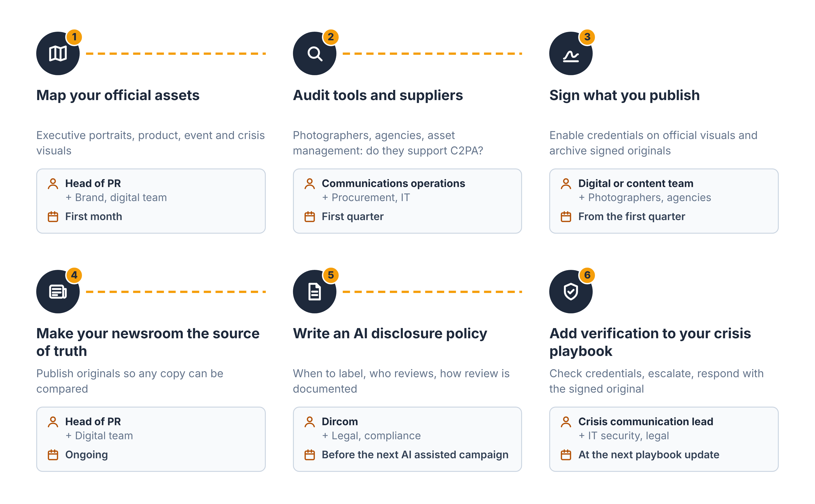Click the text + Legal, compliance

pos(371,436)
